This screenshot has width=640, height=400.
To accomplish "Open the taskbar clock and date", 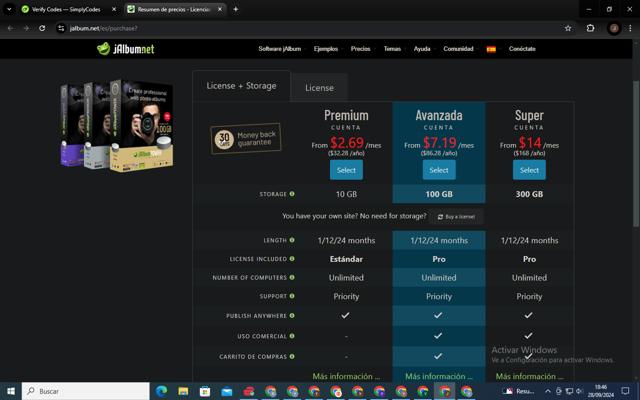I will point(600,391).
